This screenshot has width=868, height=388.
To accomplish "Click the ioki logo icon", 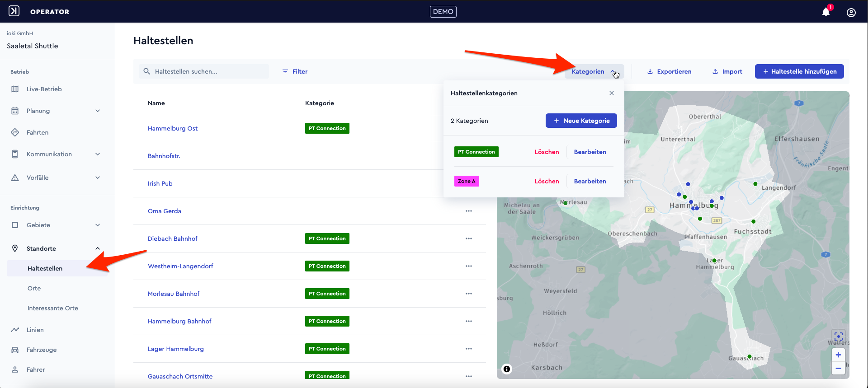I will point(14,11).
